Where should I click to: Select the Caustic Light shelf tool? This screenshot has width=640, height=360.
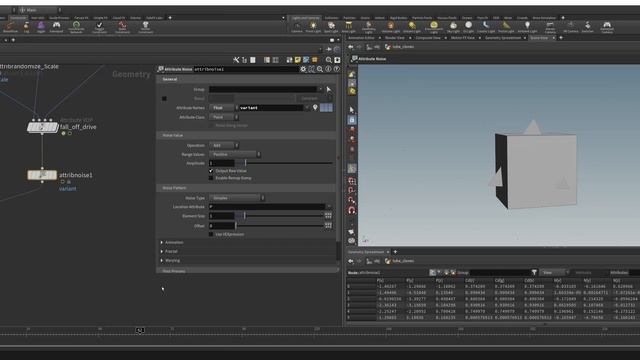coord(486,27)
